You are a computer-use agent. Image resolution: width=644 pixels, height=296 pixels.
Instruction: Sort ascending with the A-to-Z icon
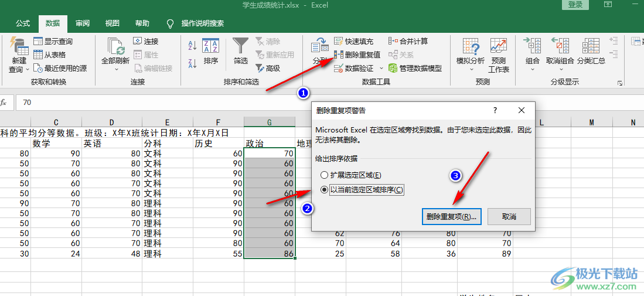coord(193,45)
